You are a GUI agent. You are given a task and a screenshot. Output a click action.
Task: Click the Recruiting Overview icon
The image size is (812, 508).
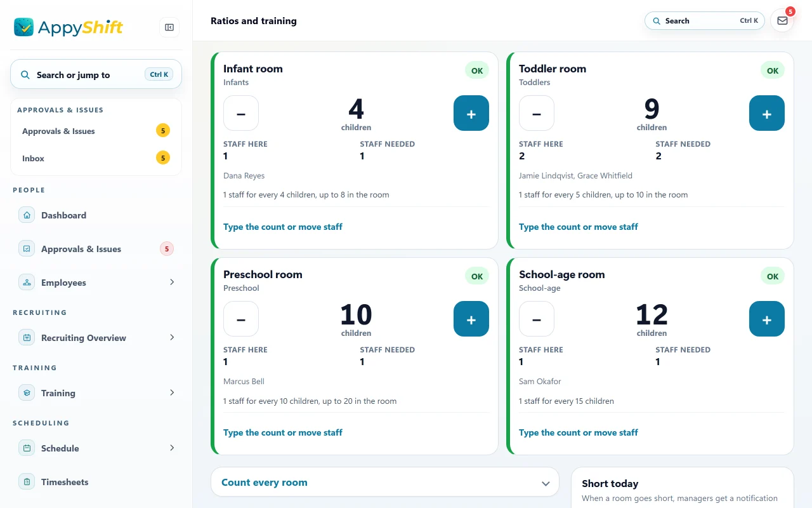[27, 338]
